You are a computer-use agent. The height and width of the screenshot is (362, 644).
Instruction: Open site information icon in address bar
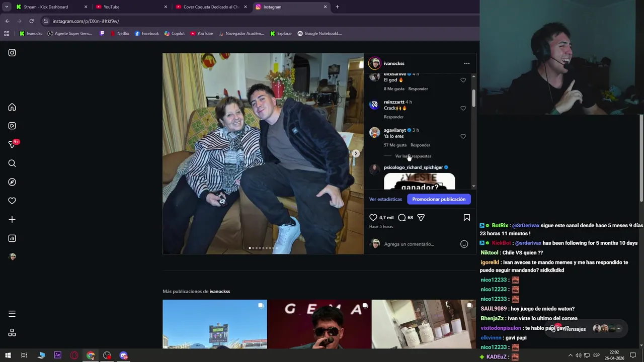(46, 21)
